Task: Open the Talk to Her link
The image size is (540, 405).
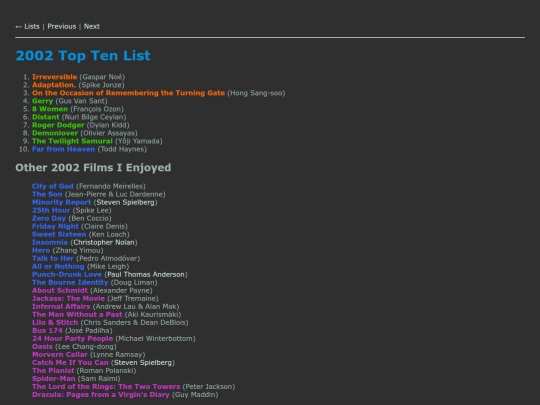Action: 53,258
